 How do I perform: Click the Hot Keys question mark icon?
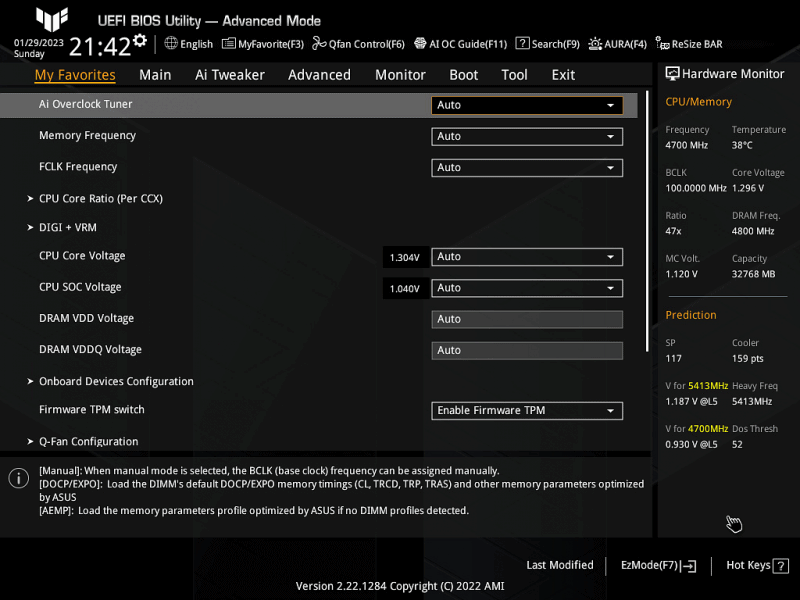click(x=780, y=566)
